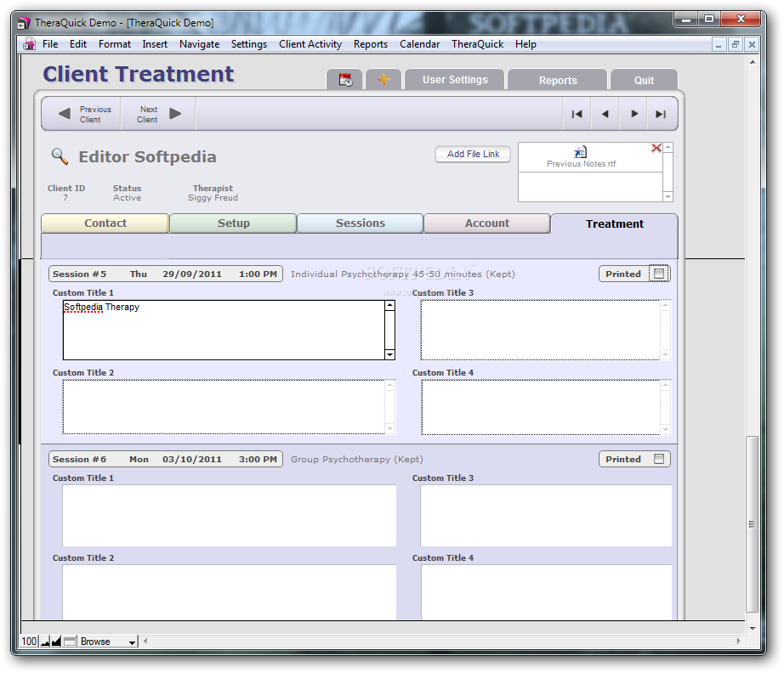The width and height of the screenshot is (784, 673).
Task: Open the Reports menu in menu bar
Action: [x=371, y=44]
